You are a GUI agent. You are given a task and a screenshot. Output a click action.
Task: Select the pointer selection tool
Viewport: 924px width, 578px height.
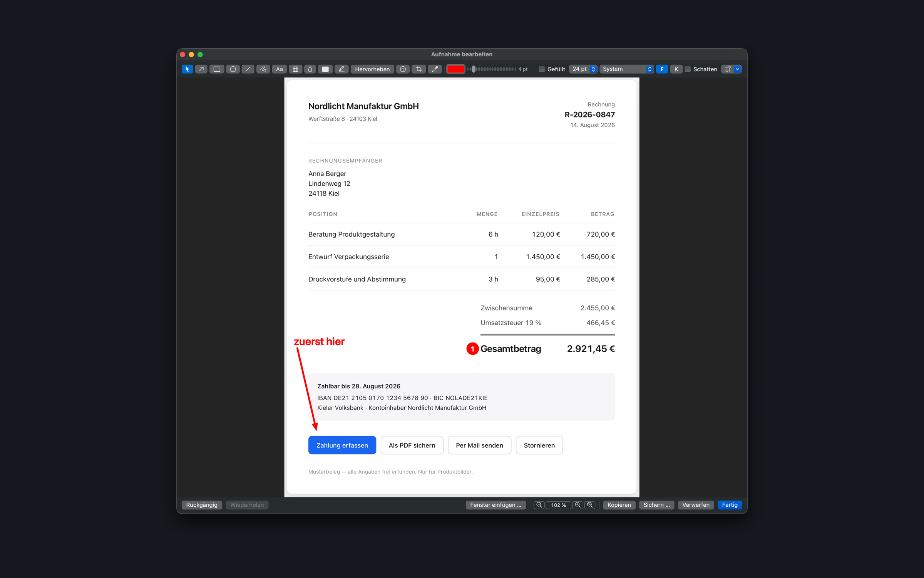point(187,69)
